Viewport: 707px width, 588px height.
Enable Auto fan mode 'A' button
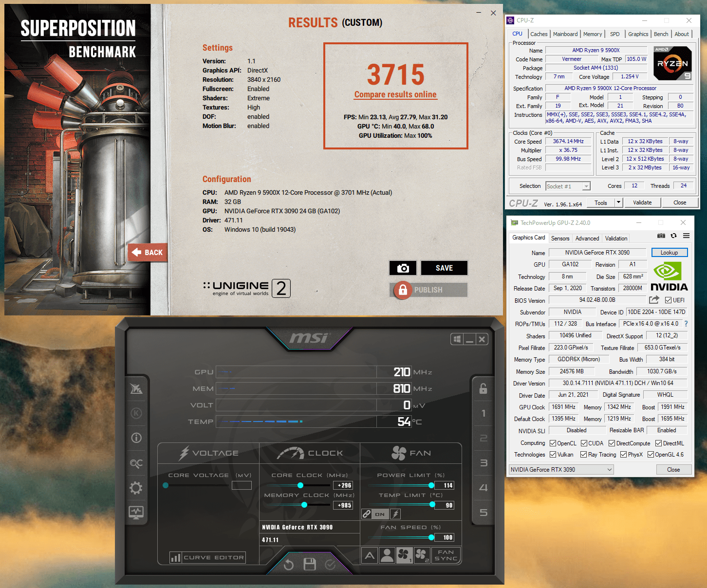coord(370,555)
